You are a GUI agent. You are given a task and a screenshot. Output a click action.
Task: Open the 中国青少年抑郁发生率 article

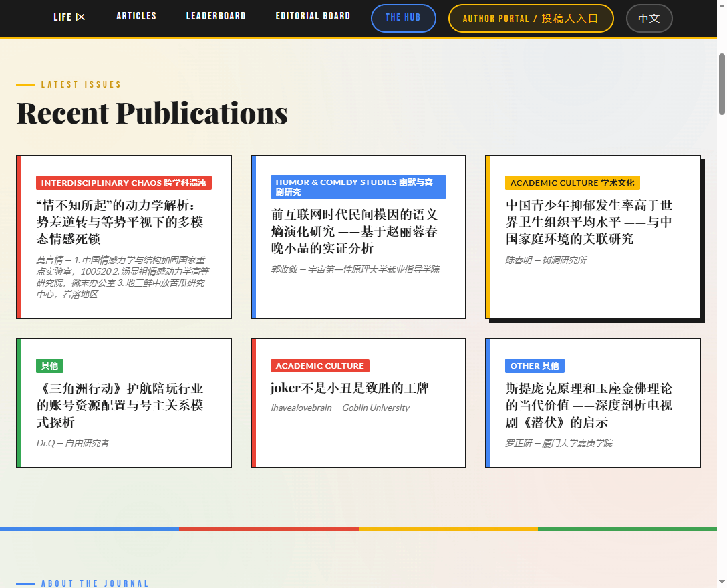click(x=589, y=222)
